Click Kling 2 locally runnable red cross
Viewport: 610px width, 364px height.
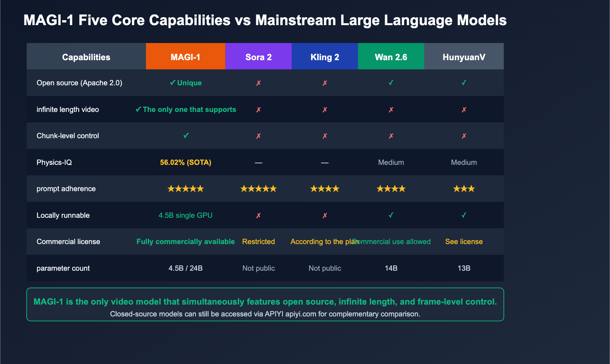325,216
